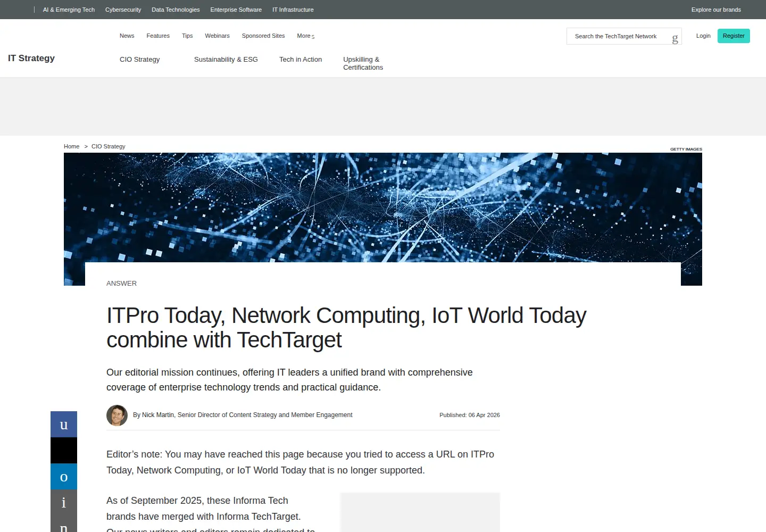Screen dimensions: 766x532
Task: View the Webinars tab
Action: tap(217, 36)
